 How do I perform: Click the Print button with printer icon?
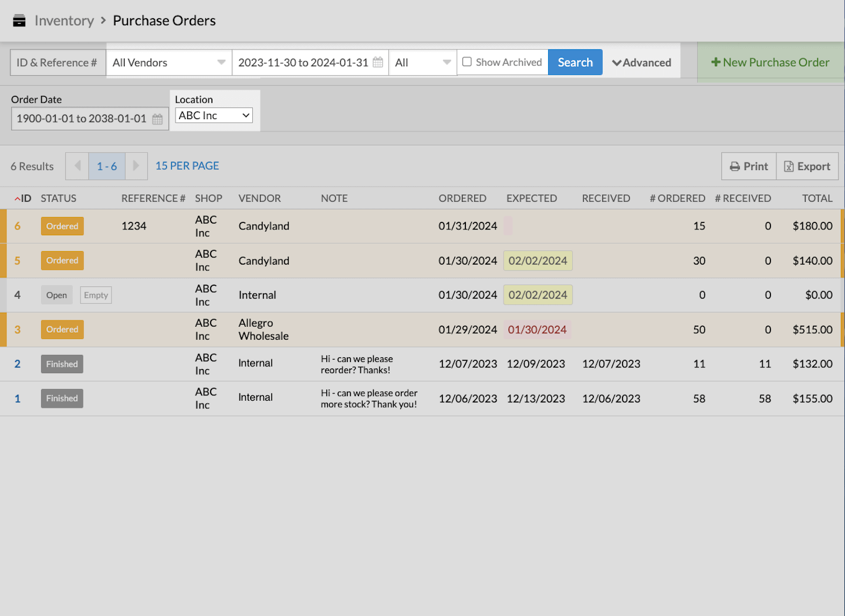749,167
